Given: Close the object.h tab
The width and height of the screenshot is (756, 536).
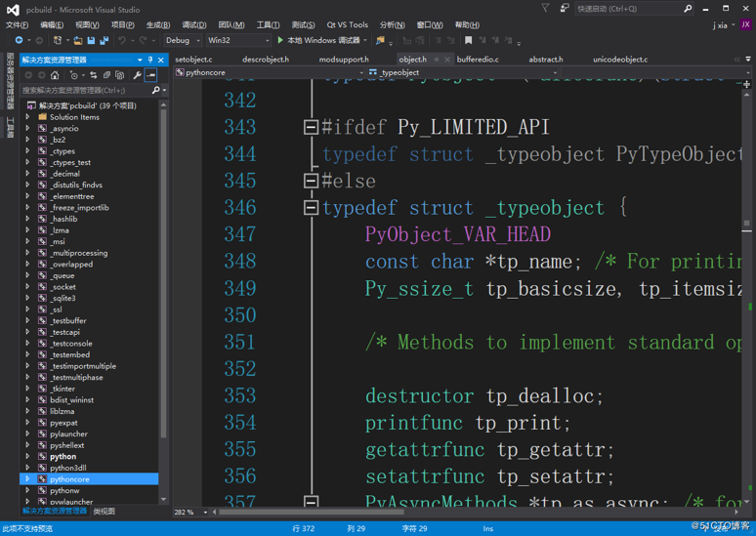Looking at the screenshot, I should [447, 60].
